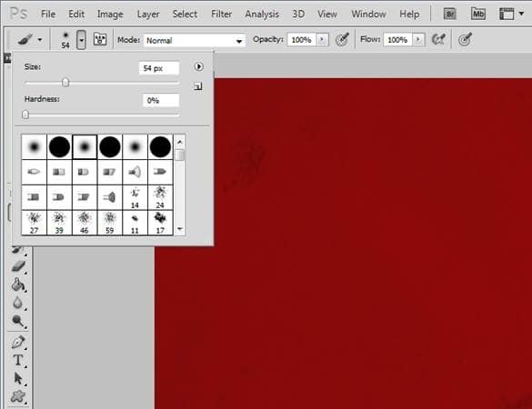Select the Blur tool droplet icon
This screenshot has width=532, height=409.
pyautogui.click(x=17, y=303)
